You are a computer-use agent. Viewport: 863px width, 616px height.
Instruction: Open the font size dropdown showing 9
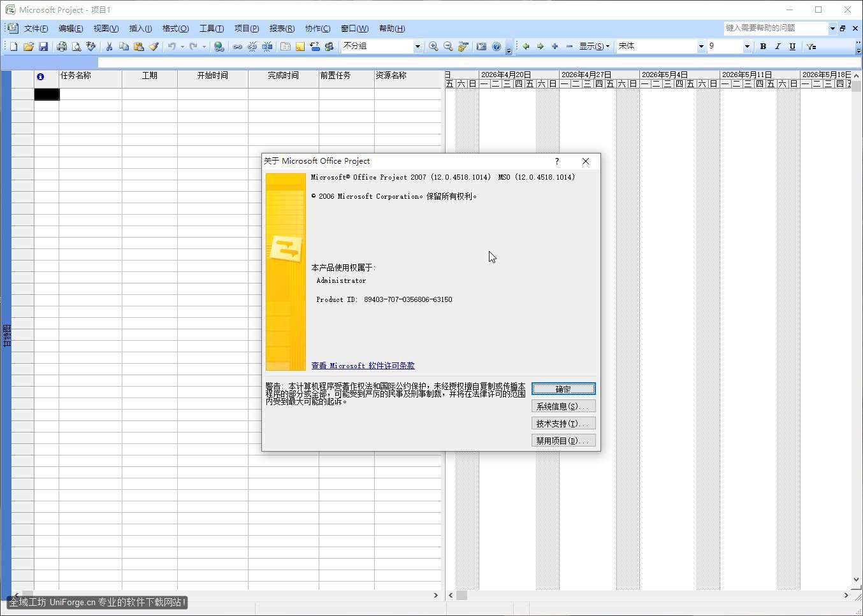(747, 47)
